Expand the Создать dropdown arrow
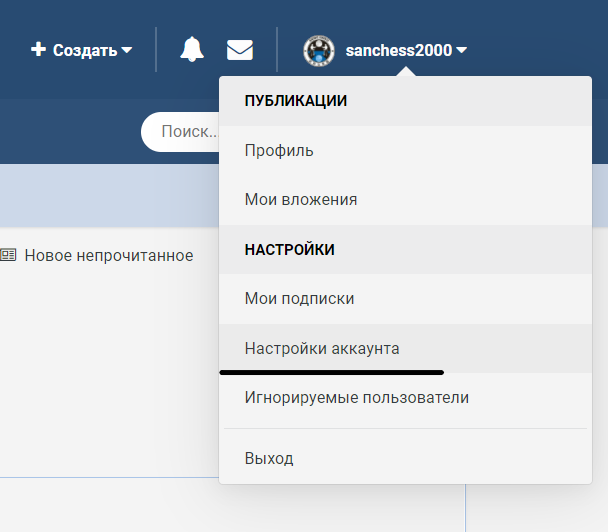 127,50
